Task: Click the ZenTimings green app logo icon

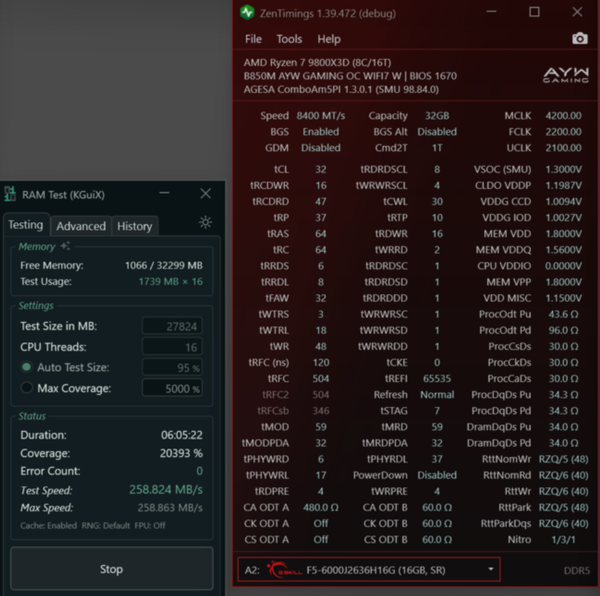Action: point(247,13)
